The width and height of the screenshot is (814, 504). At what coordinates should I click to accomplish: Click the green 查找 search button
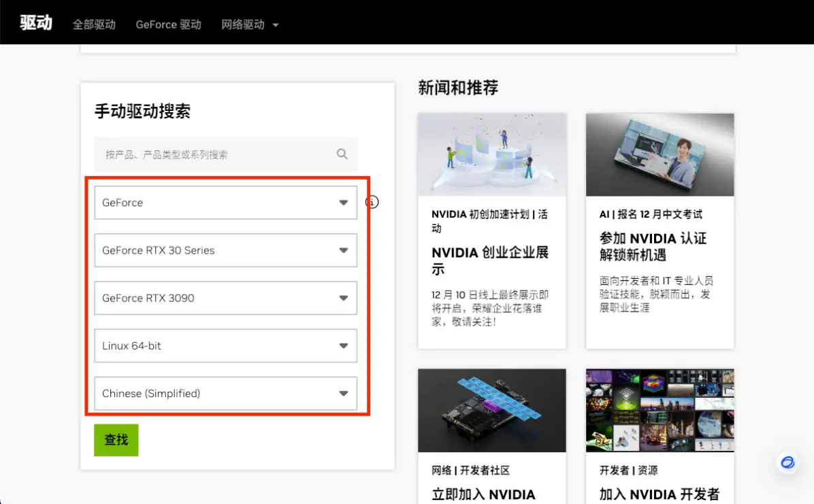coord(116,440)
